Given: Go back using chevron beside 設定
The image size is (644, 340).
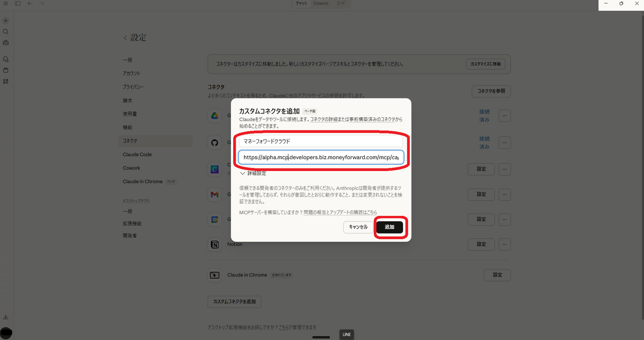Looking at the screenshot, I should coord(125,38).
